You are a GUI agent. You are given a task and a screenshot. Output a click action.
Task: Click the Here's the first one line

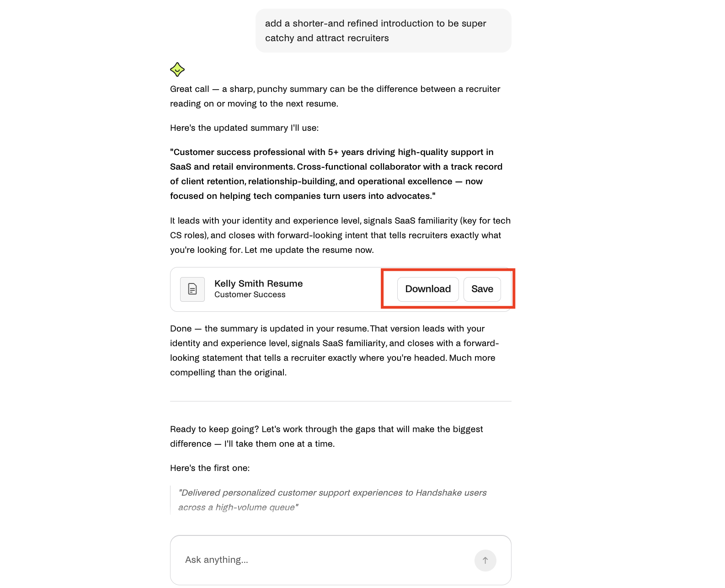210,468
